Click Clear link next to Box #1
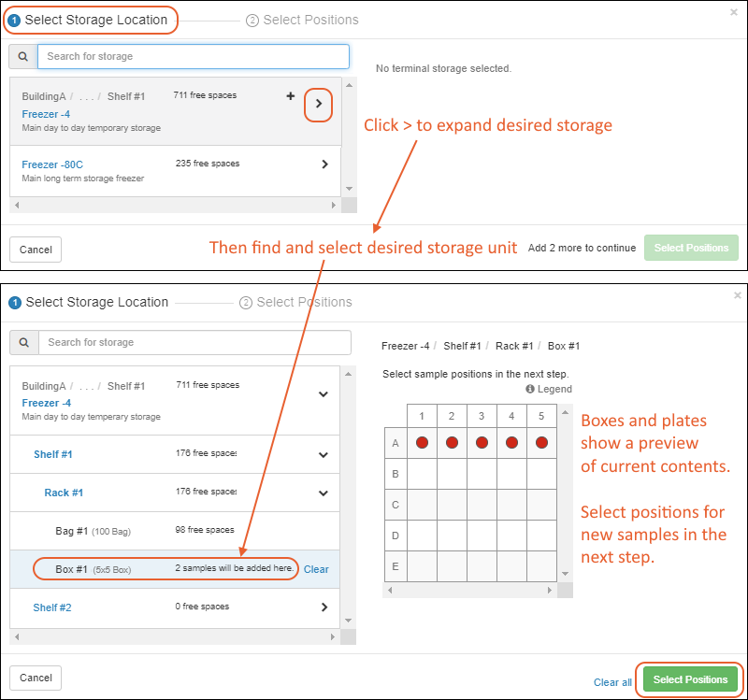This screenshot has height=700, width=748. 316,569
